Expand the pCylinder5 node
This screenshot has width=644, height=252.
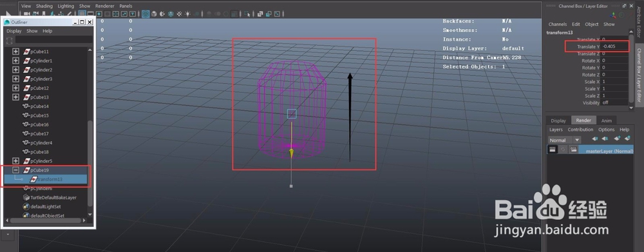coord(15,160)
